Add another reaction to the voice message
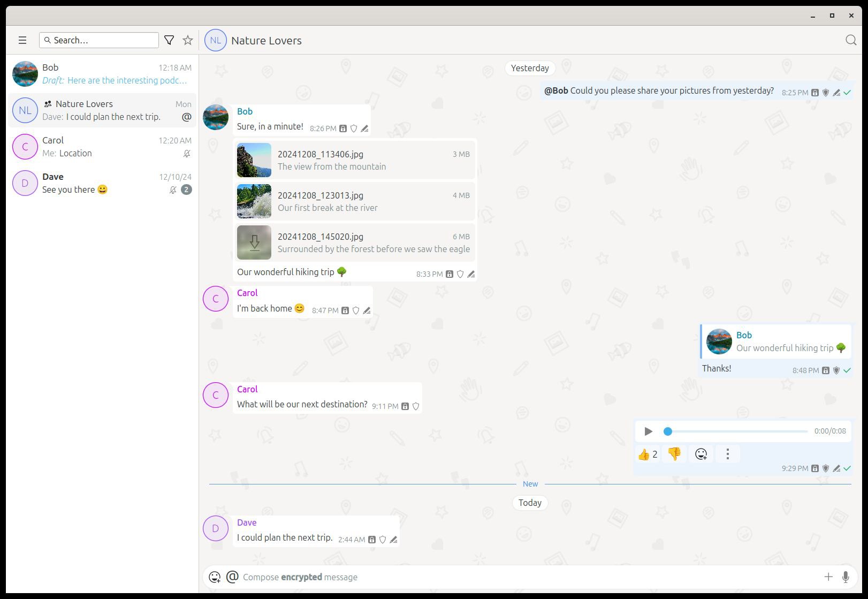868x599 pixels. pyautogui.click(x=701, y=454)
